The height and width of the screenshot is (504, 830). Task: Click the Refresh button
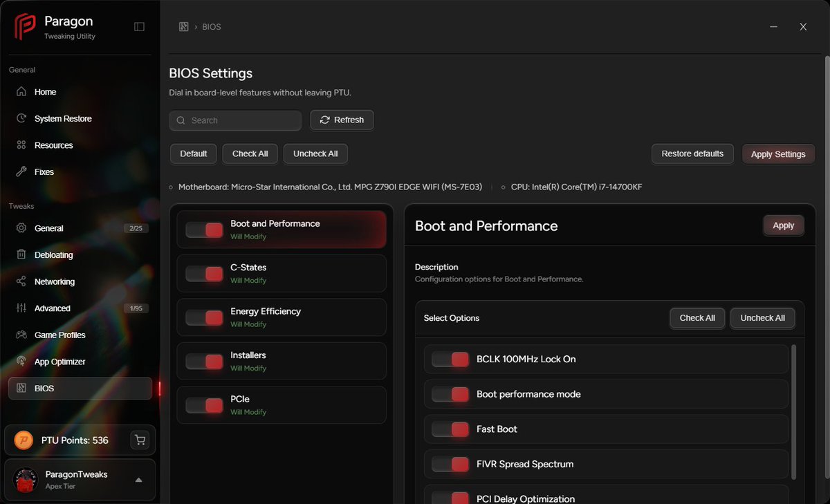click(342, 120)
